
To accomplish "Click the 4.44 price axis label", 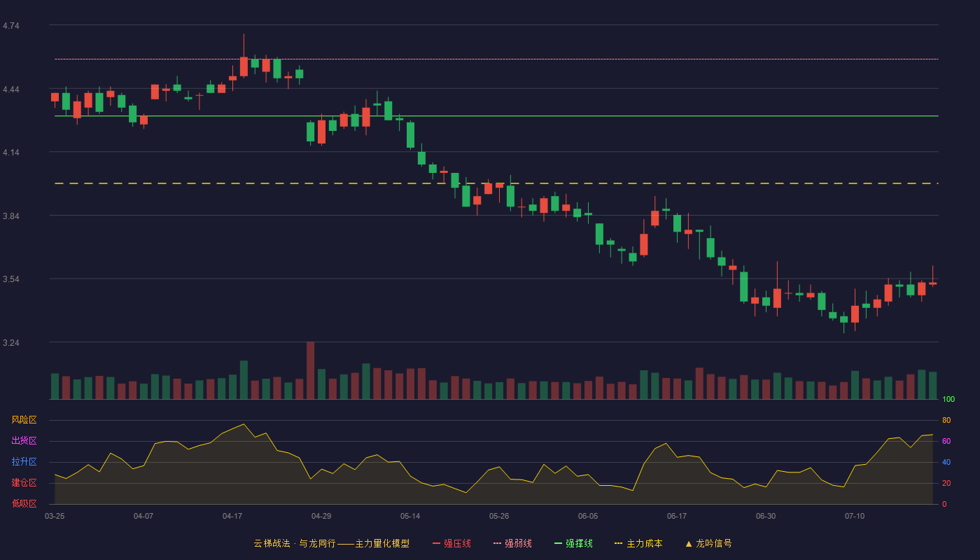I will tap(11, 90).
